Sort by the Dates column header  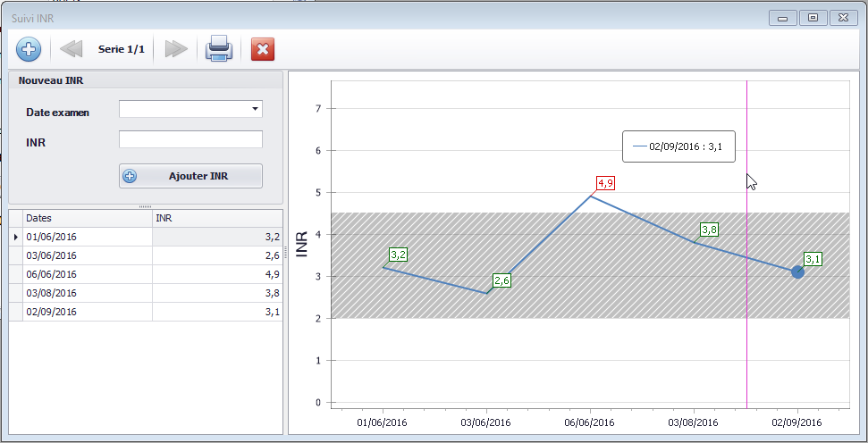[x=87, y=217]
